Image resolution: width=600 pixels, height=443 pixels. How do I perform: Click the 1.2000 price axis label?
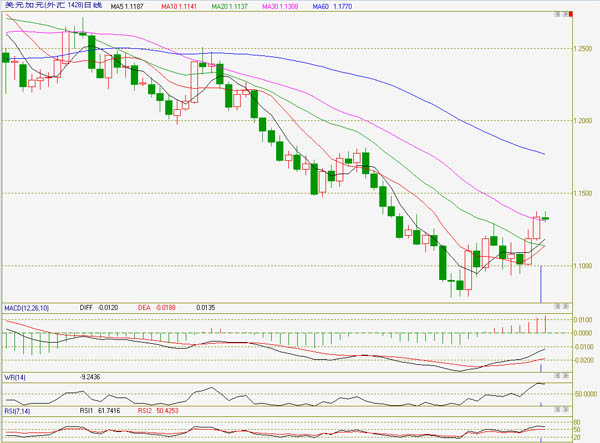pyautogui.click(x=582, y=121)
